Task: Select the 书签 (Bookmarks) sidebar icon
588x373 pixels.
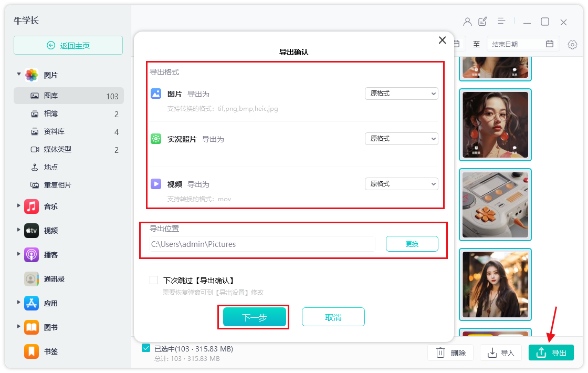Action: click(x=31, y=351)
